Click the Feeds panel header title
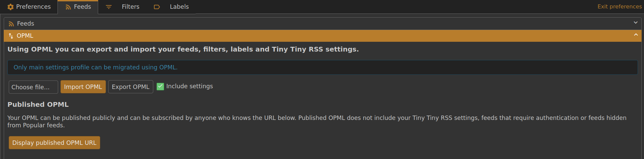This screenshot has width=644, height=159. [x=26, y=24]
